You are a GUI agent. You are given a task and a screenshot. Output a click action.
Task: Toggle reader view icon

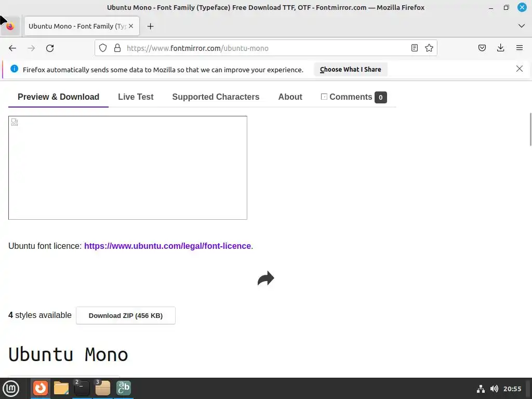(414, 48)
